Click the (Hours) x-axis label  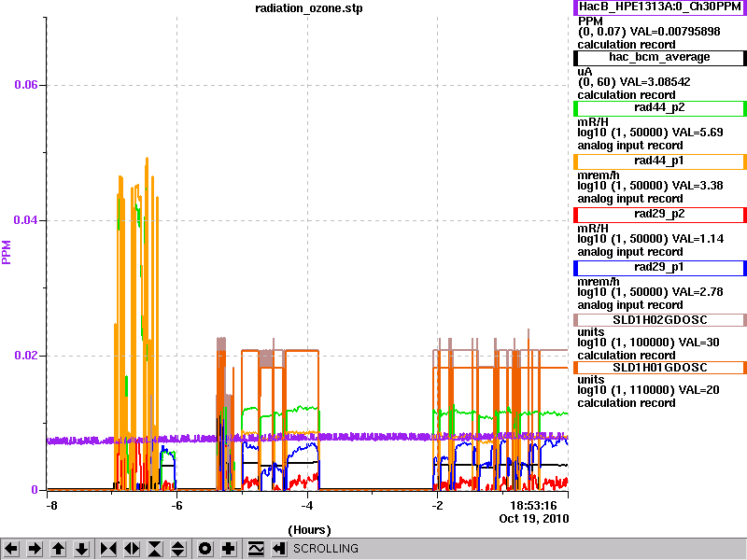[x=309, y=530]
